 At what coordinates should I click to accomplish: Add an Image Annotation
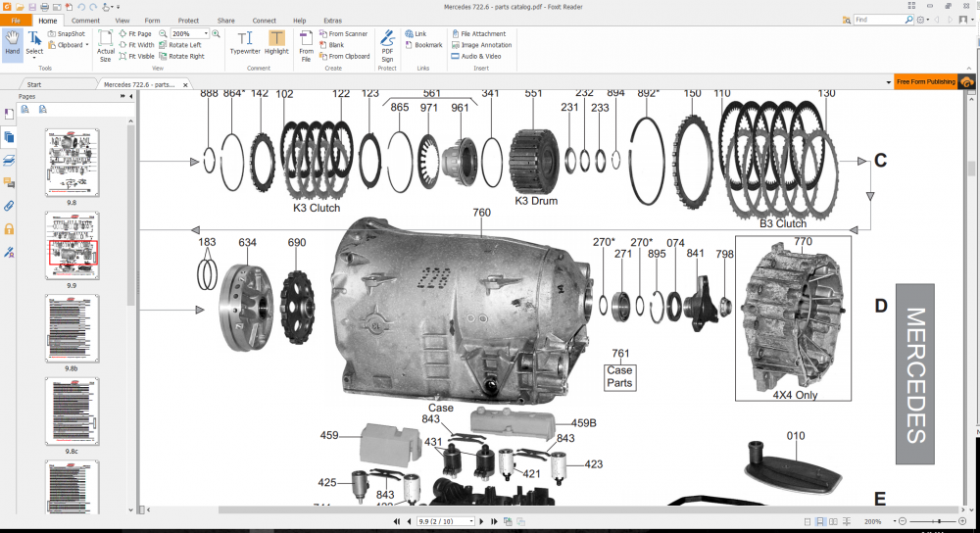[482, 45]
